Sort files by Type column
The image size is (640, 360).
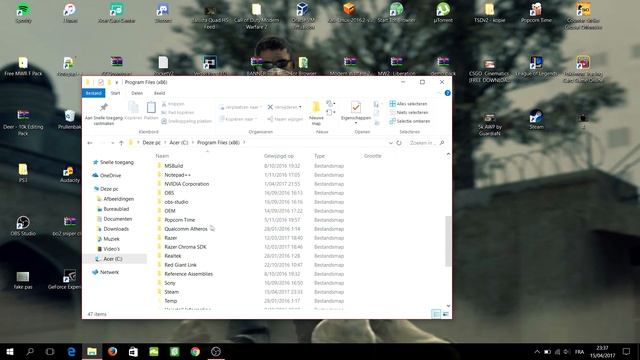[320, 156]
